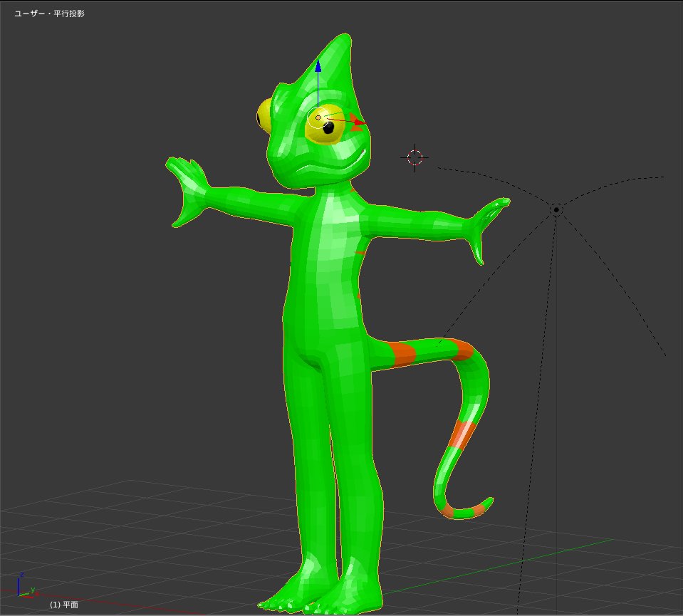This screenshot has height=616, width=683.
Task: Select the chameleon's front yellow eye pupil
Action: 329,127
